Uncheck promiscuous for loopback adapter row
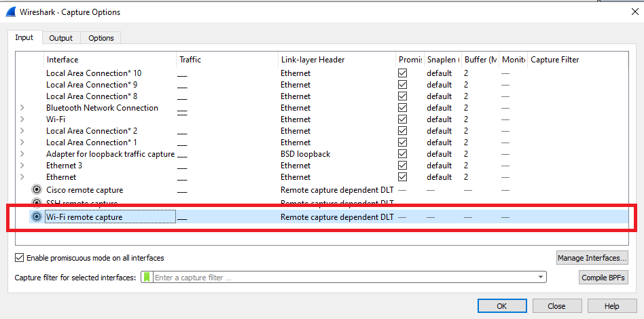644x319 pixels. 402,153
